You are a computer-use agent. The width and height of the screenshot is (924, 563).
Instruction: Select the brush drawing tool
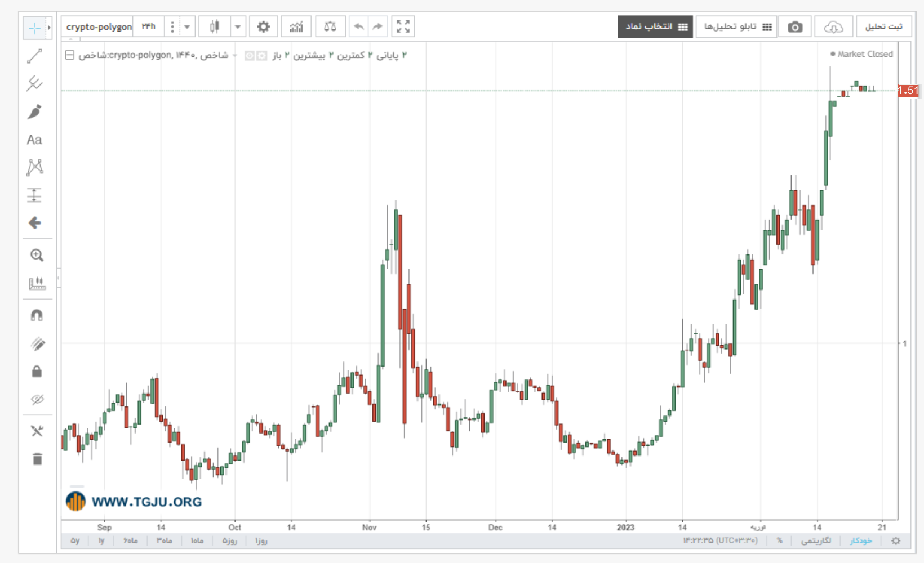click(34, 111)
